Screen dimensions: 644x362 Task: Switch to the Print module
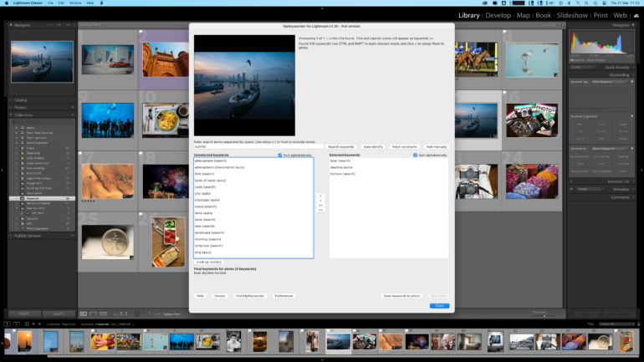pos(601,15)
